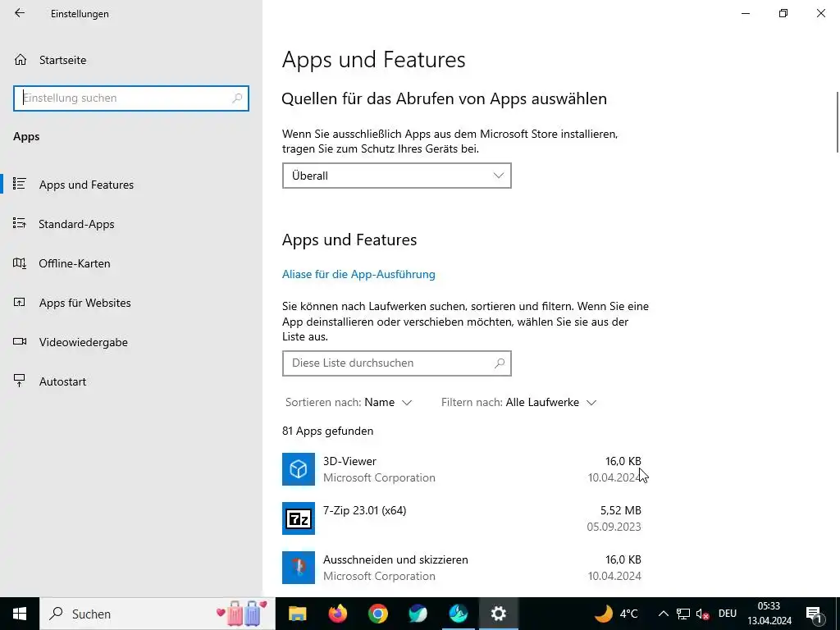
Task: Click the vertical scrollbar thumb
Action: [x=838, y=121]
